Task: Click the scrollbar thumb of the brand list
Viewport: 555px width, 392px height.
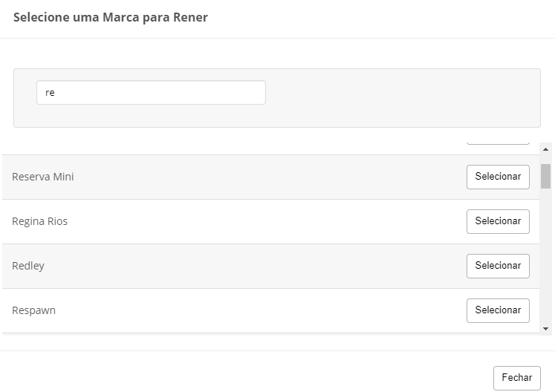Action: tap(546, 176)
